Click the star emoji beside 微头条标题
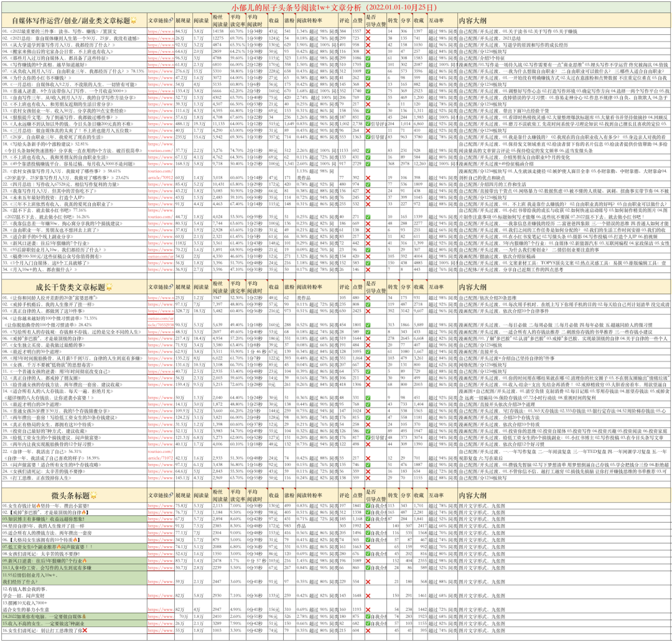672x642 pixels. point(93,495)
